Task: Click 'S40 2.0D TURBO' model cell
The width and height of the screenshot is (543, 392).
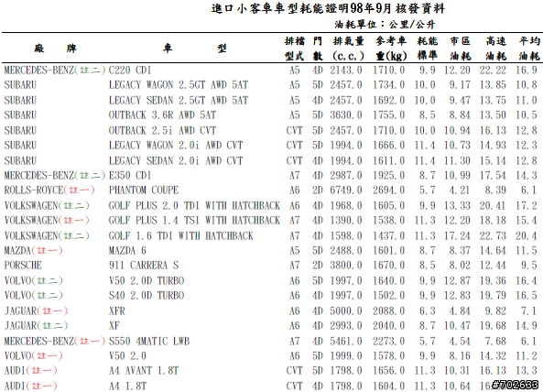Action: [x=147, y=296]
